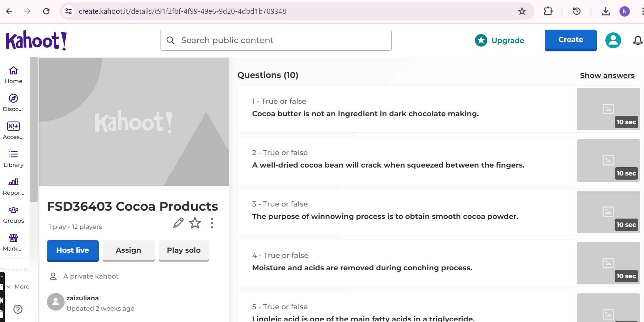
Task: Click the Assign button
Action: [128, 251]
